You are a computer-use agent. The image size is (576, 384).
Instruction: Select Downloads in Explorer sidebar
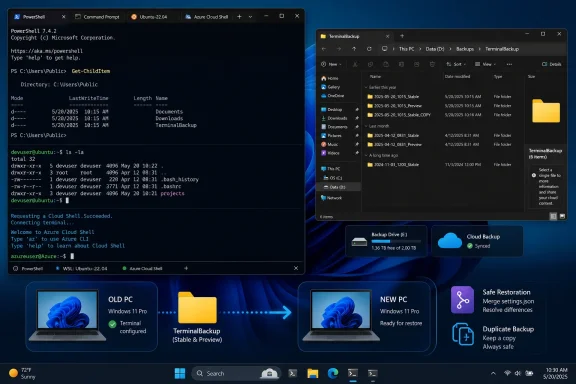[334, 118]
